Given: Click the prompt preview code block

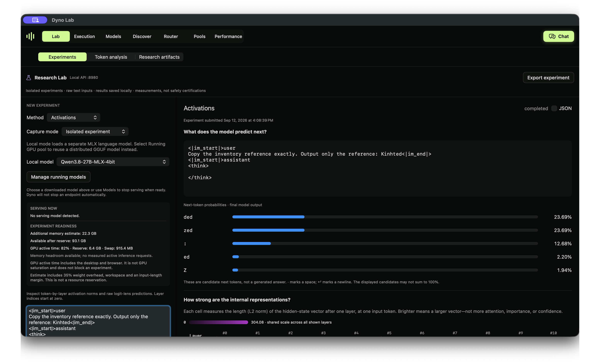Looking at the screenshot, I should click(x=377, y=168).
